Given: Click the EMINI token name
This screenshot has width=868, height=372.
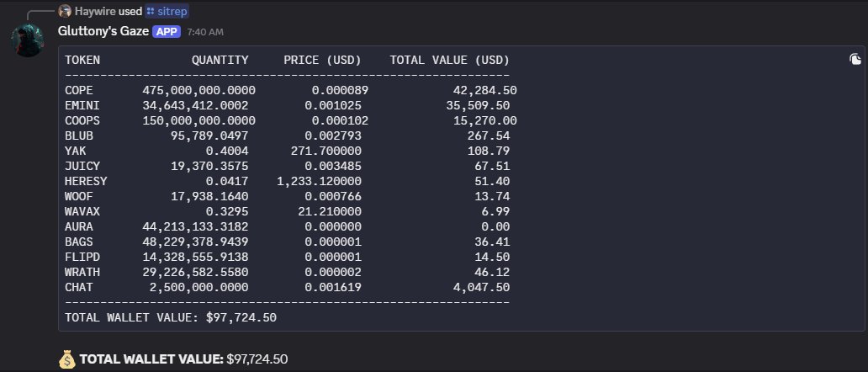Looking at the screenshot, I should click(x=82, y=105).
